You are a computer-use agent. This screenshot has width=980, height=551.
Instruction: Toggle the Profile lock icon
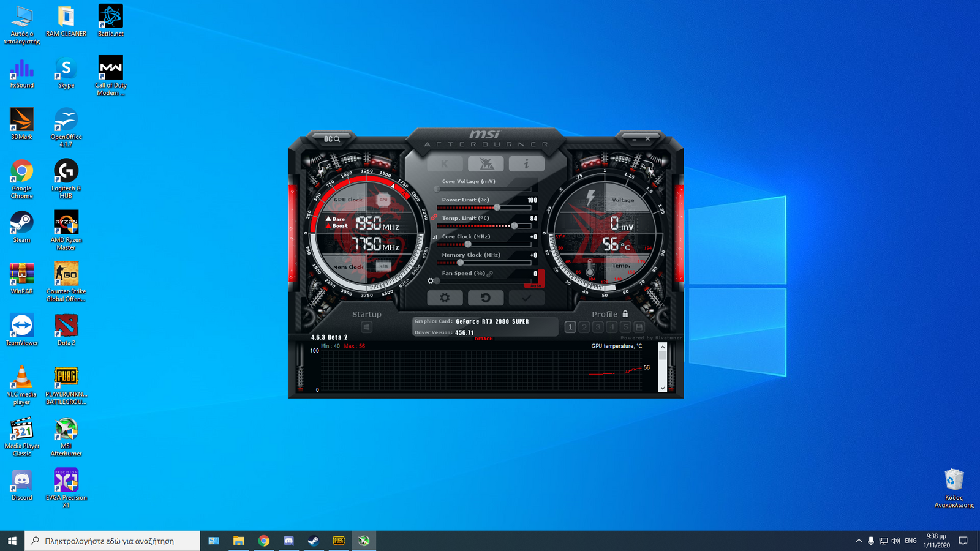(625, 313)
